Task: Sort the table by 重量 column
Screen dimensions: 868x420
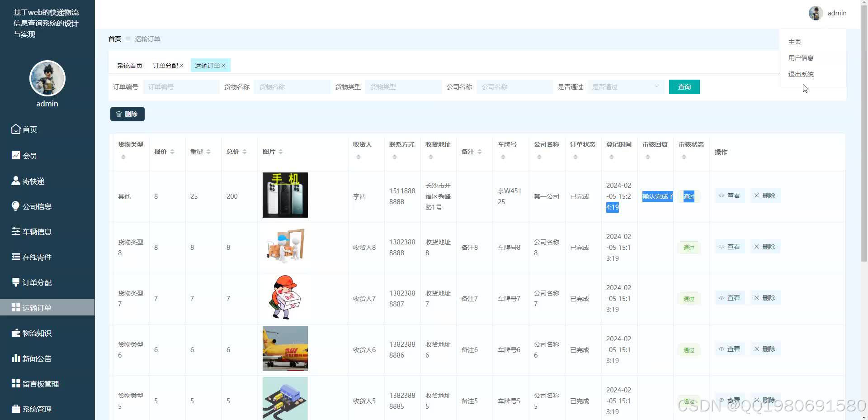Action: [208, 152]
